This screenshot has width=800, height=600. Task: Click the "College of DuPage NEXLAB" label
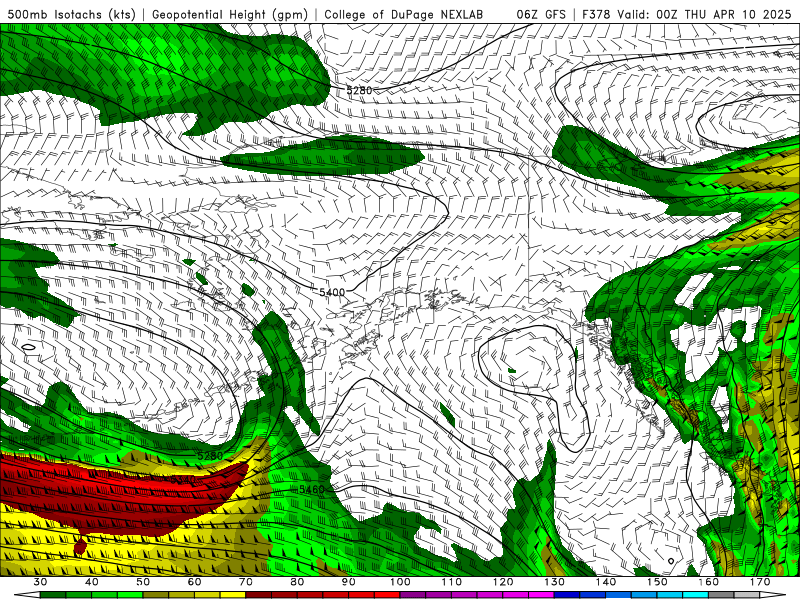tap(404, 15)
